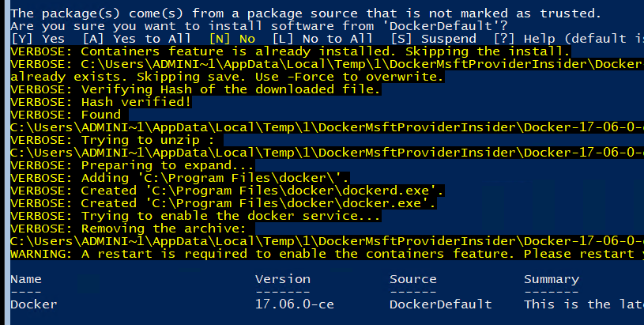Click the 'Trying to enable the docker service' line
Screen dimensions: 644x325
pyautogui.click(x=195, y=216)
